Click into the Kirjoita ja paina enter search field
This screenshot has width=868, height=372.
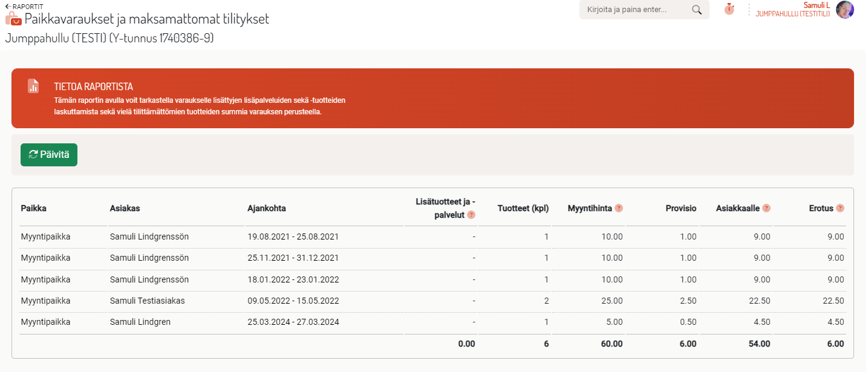point(635,10)
